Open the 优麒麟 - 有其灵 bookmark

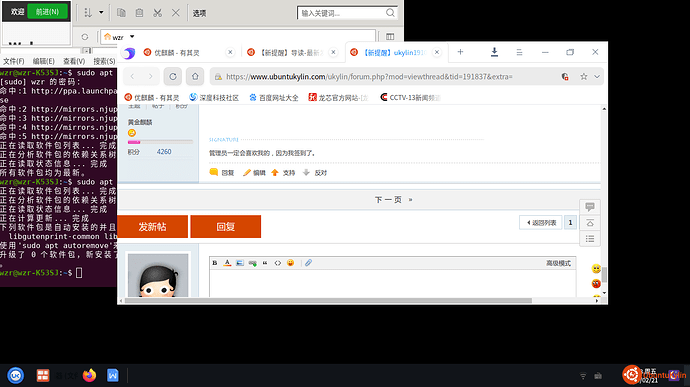152,97
